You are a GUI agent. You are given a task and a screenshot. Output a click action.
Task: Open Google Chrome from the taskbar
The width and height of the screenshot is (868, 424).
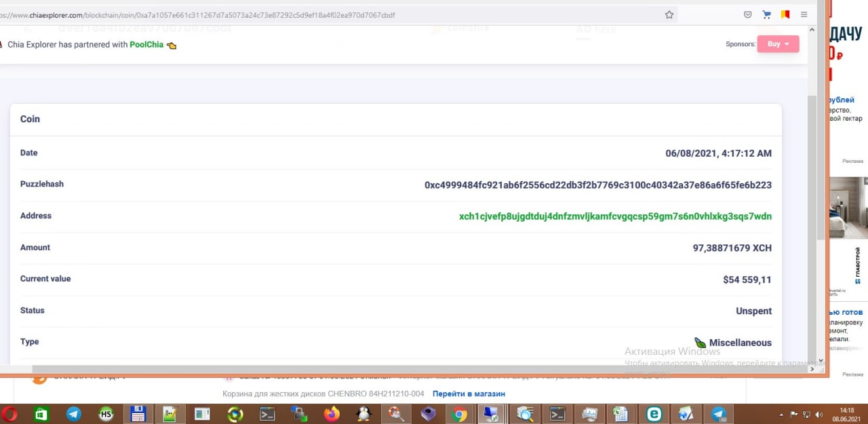click(460, 414)
